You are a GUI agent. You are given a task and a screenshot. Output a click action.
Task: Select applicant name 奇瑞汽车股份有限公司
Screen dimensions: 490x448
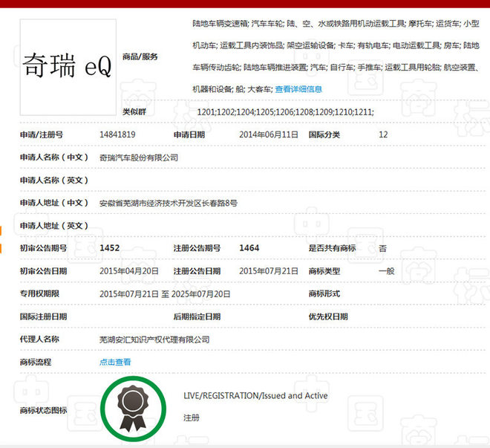point(139,158)
